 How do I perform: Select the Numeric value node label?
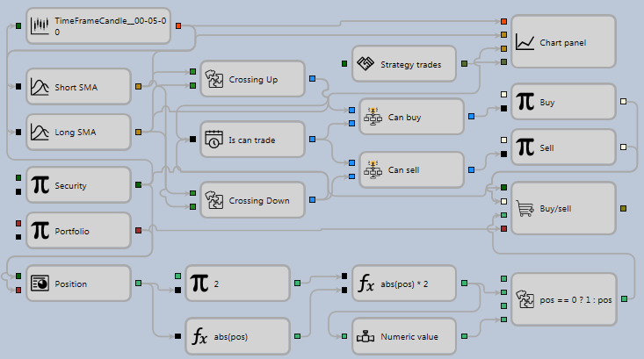(x=409, y=336)
